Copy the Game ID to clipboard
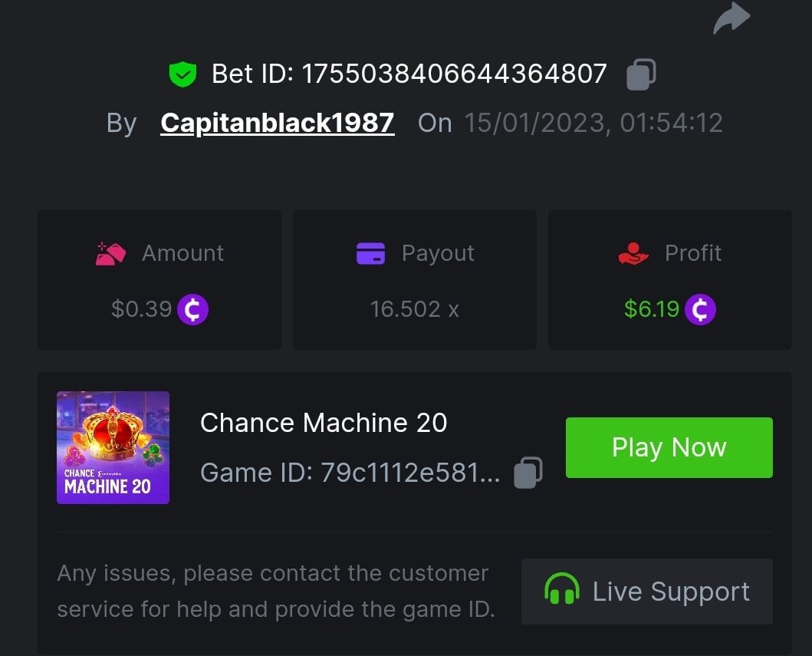This screenshot has height=656, width=812. pos(528,473)
